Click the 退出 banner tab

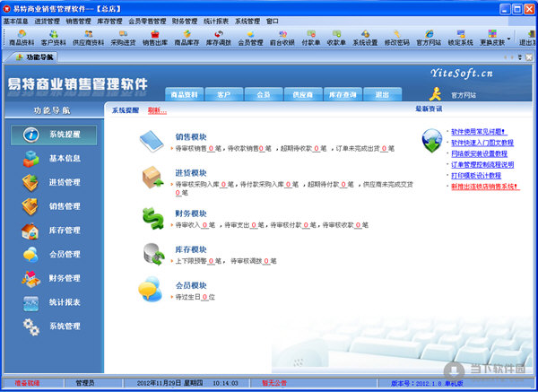point(382,94)
